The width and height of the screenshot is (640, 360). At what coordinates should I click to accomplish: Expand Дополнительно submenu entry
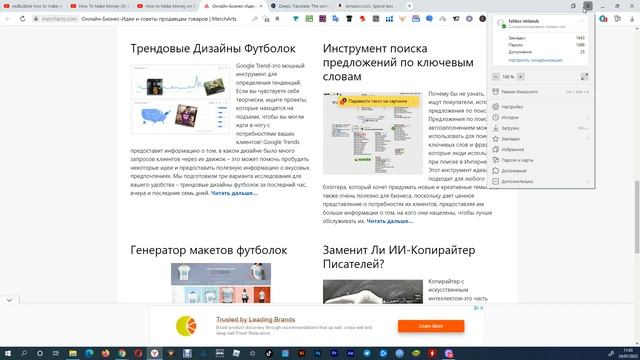541,181
